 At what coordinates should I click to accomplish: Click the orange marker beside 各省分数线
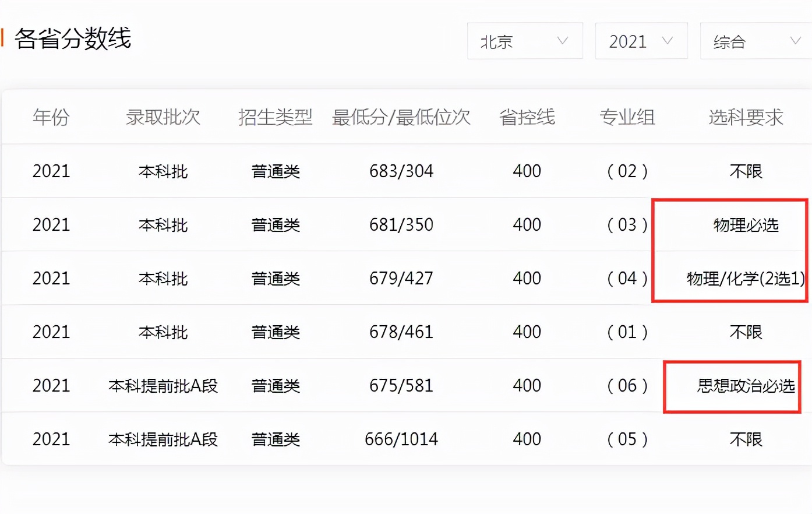pos(2,37)
